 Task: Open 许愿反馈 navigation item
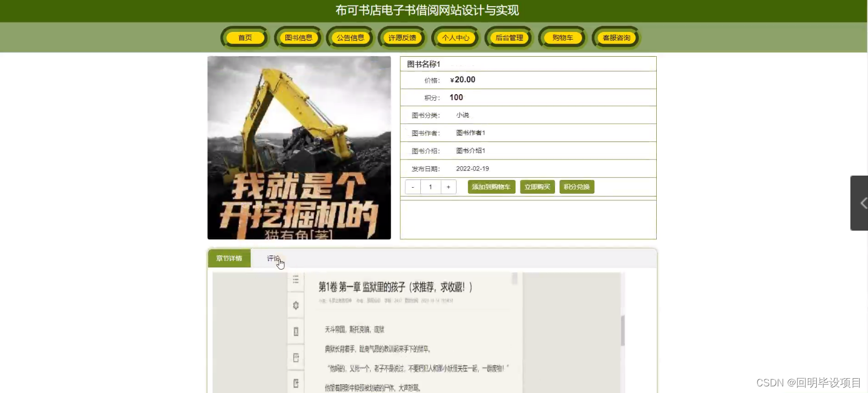[403, 37]
